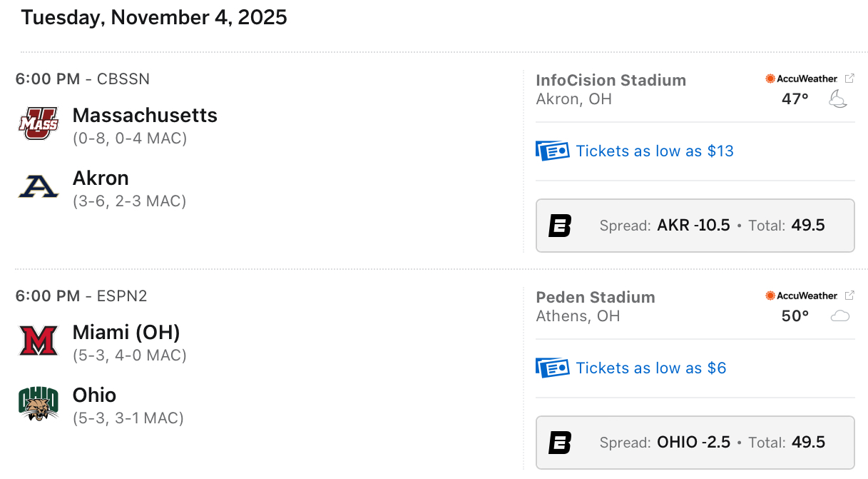
Task: Click the AccuWeather logo for InfoCision Stadium
Action: pyautogui.click(x=801, y=79)
